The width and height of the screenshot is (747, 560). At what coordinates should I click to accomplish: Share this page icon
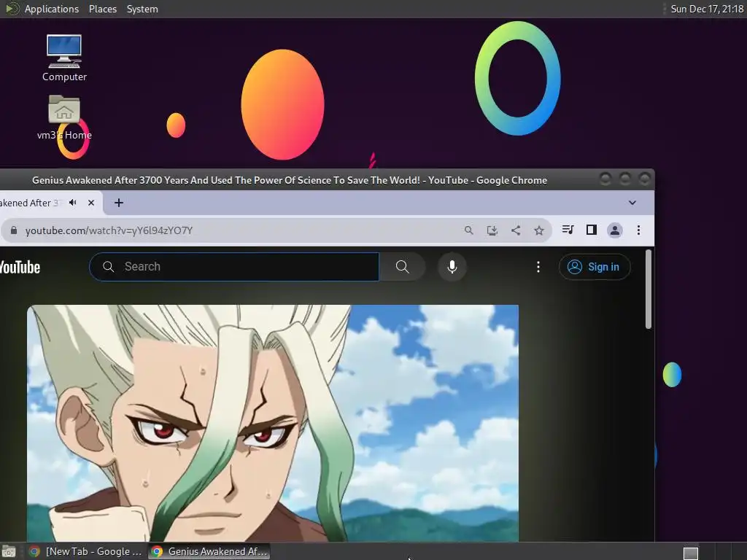pos(516,230)
